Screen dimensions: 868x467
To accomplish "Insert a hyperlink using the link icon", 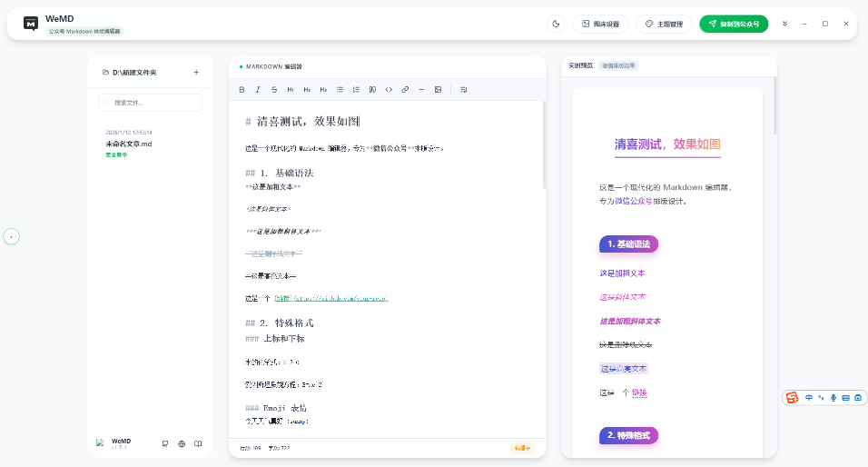I will coord(405,89).
